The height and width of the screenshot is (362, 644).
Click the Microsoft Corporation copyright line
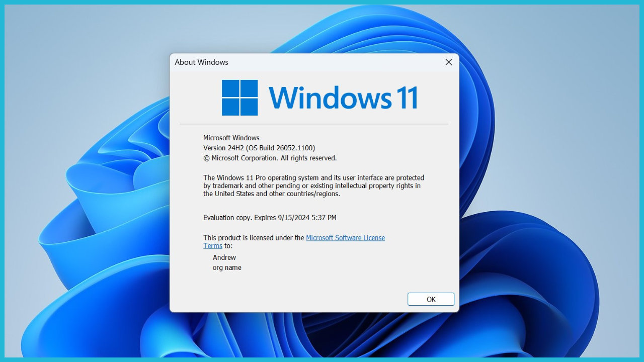point(270,158)
